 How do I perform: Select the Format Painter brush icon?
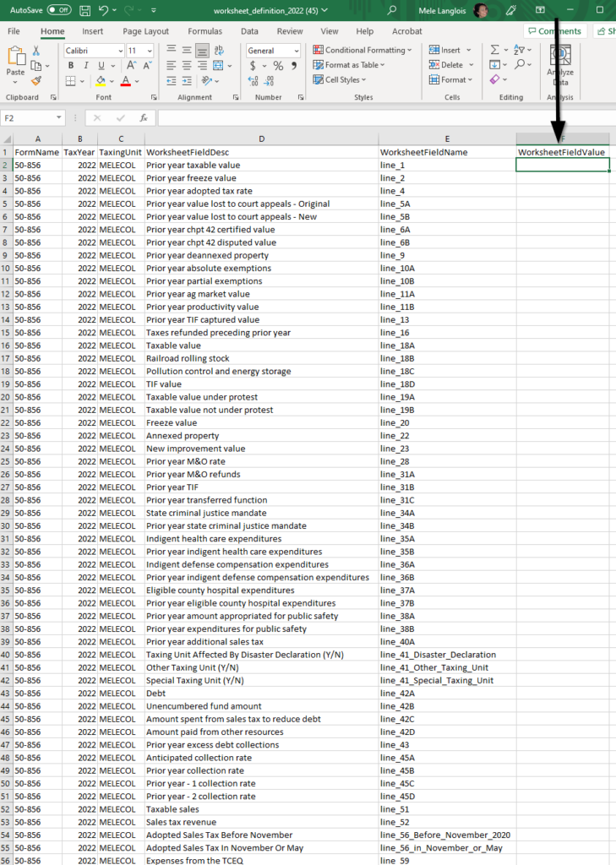(x=36, y=80)
